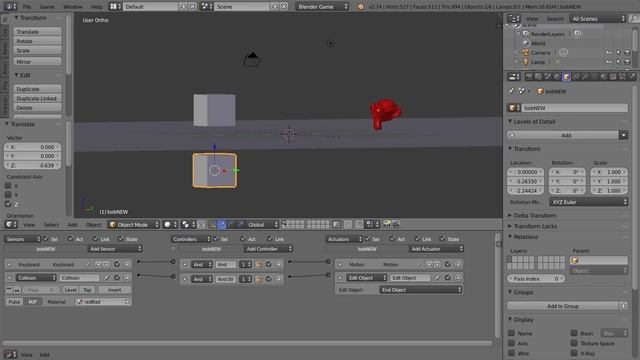
Task: Toggle the translate manipulator arrow icon
Action: [222, 224]
